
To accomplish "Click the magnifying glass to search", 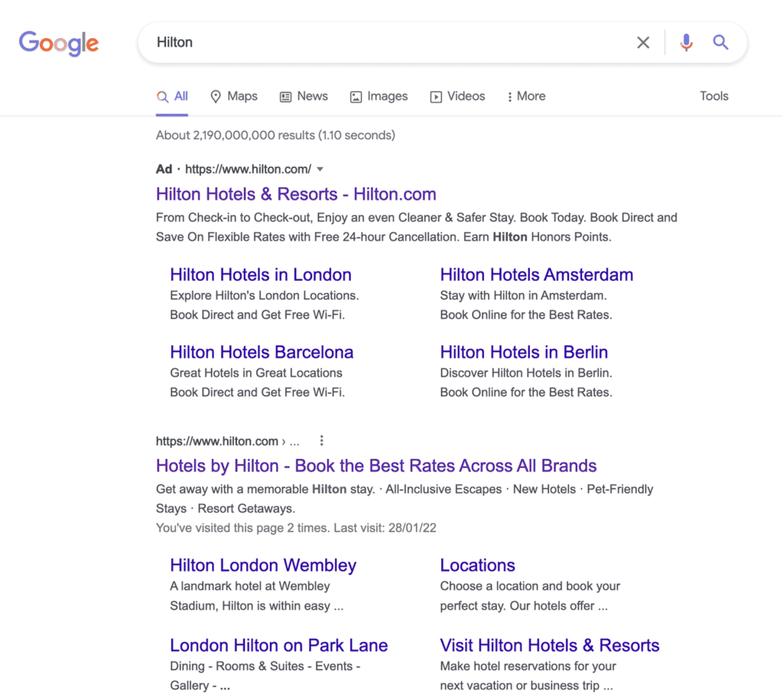I will coord(720,42).
